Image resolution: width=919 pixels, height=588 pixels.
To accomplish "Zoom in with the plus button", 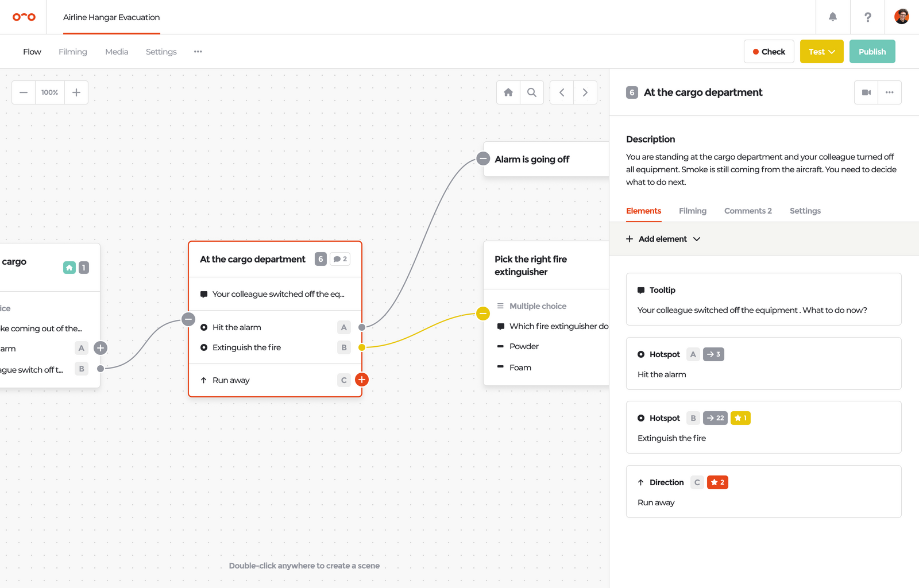I will (76, 92).
